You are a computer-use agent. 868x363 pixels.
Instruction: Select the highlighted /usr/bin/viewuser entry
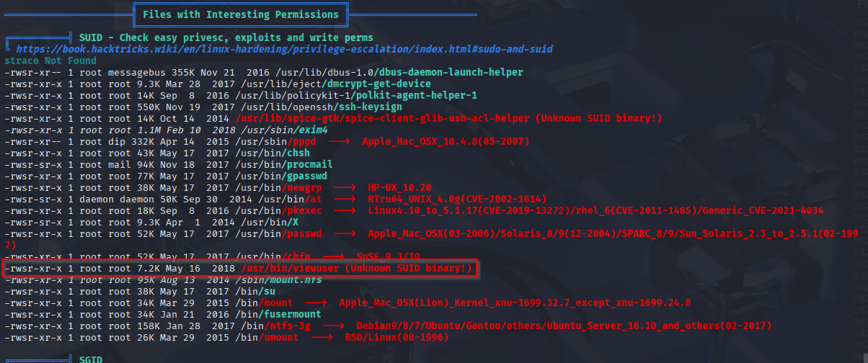(x=240, y=269)
